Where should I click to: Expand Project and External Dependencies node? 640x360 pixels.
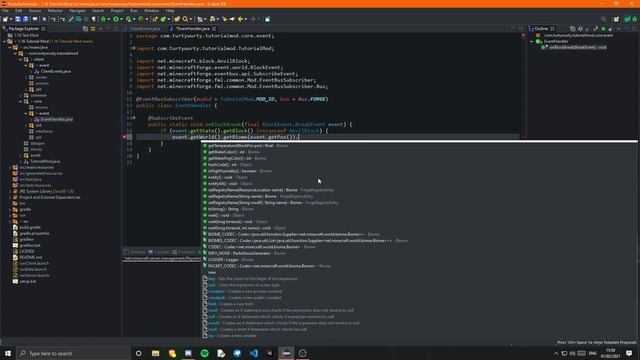pyautogui.click(x=10, y=197)
